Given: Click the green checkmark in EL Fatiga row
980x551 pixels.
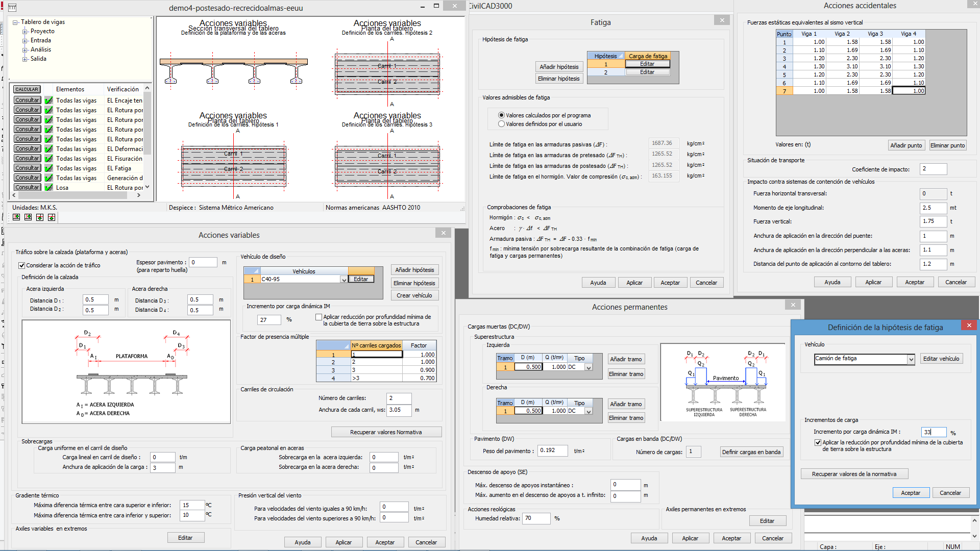Looking at the screenshot, I should tap(48, 168).
